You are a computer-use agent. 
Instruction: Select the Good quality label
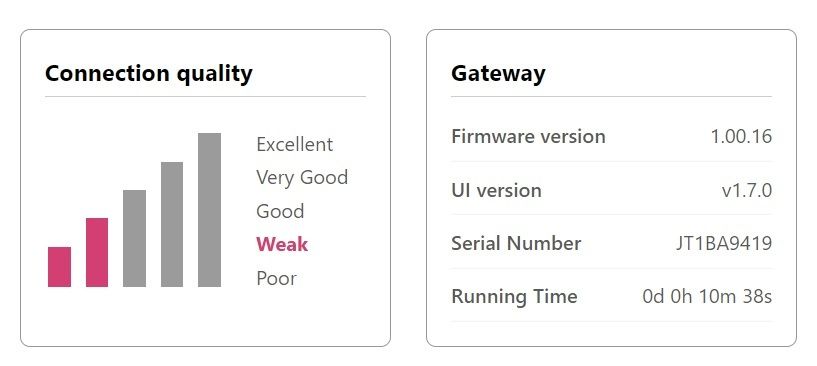(280, 211)
